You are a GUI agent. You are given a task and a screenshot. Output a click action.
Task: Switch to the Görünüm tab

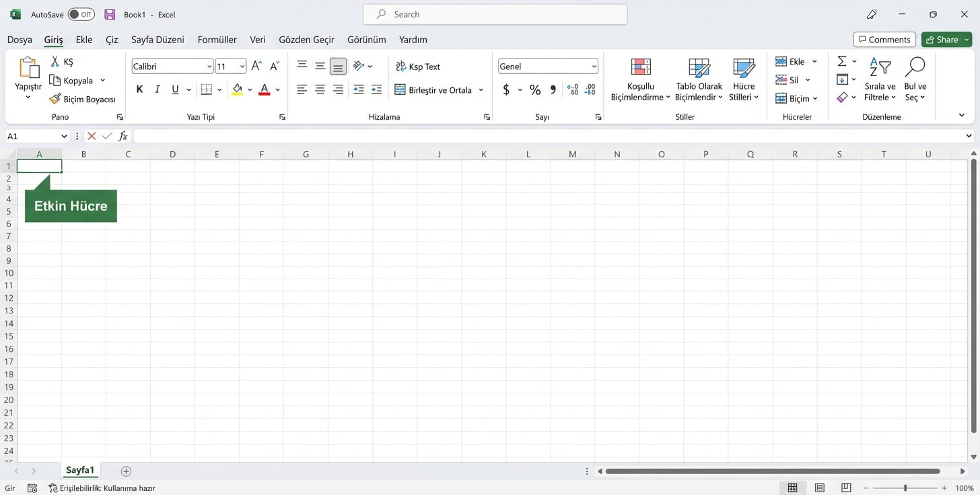tap(367, 40)
